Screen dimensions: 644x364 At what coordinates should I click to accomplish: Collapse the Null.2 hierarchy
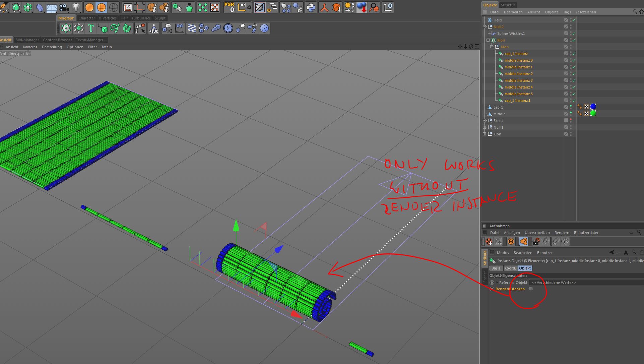click(x=485, y=27)
